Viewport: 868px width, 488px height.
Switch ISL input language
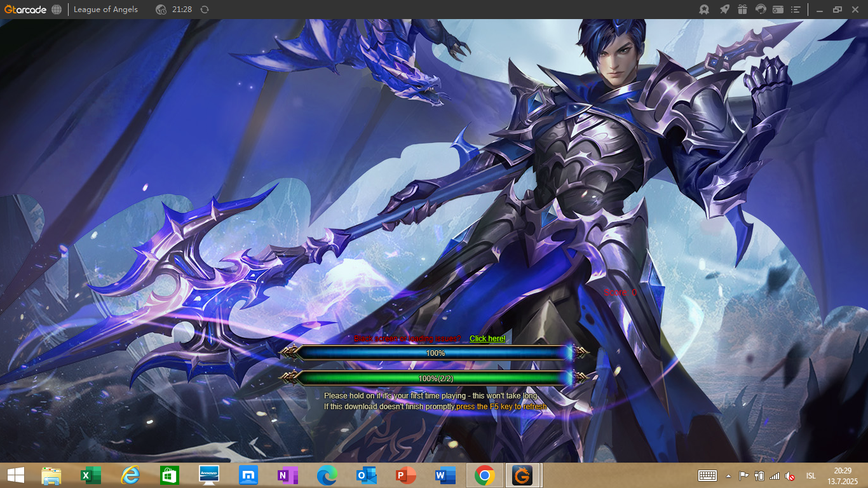811,476
